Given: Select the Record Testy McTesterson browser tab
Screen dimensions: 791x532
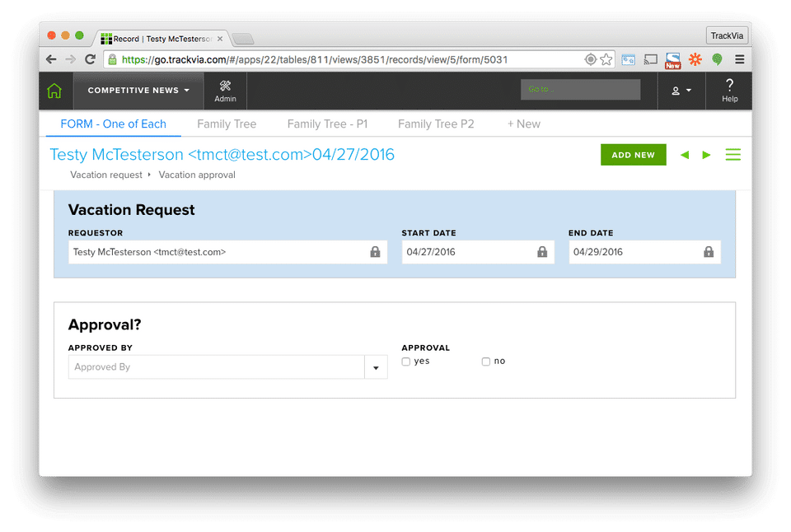Looking at the screenshot, I should pos(161,39).
